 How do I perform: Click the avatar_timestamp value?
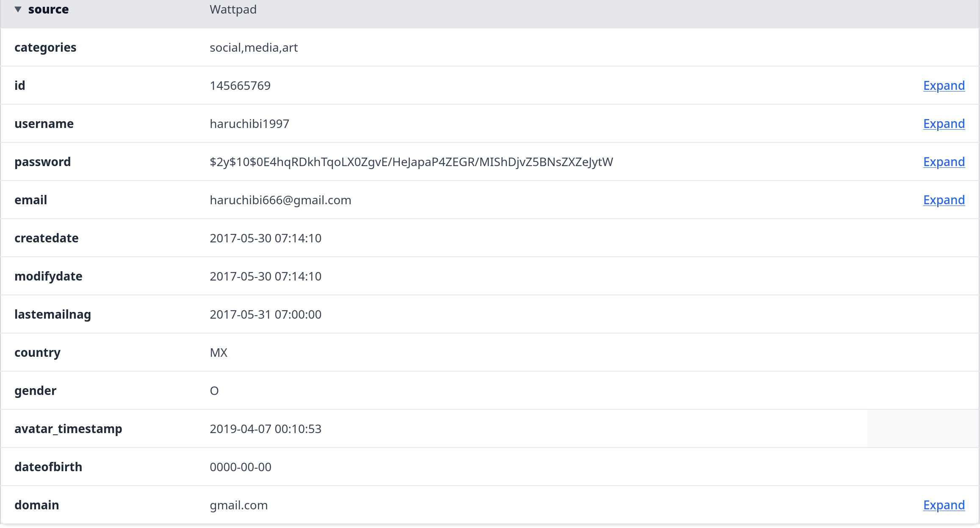(x=265, y=429)
